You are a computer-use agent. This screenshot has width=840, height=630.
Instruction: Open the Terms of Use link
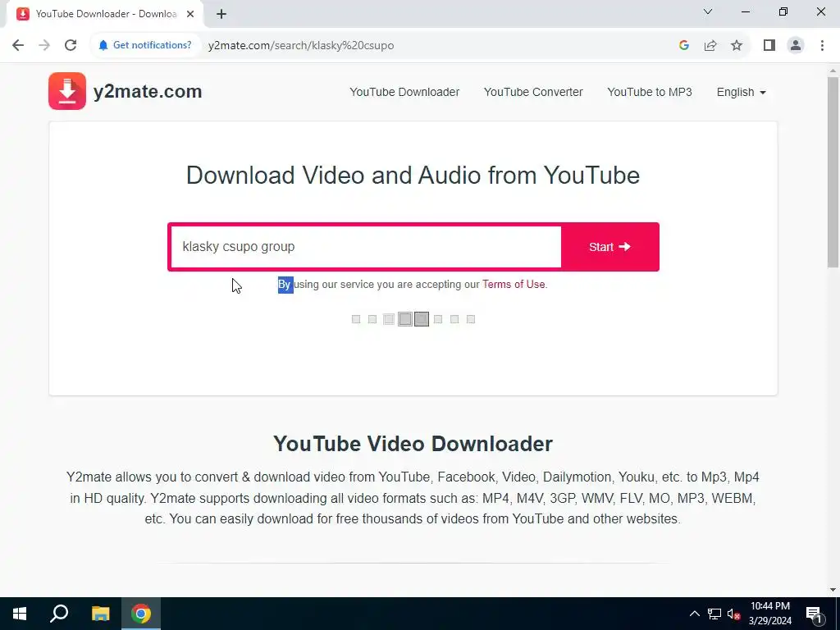514,285
